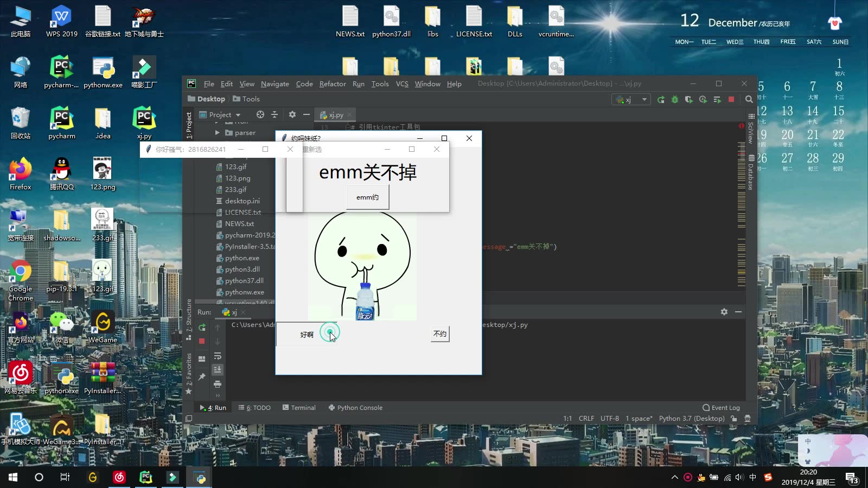Run xj with coverage

pos(689,100)
